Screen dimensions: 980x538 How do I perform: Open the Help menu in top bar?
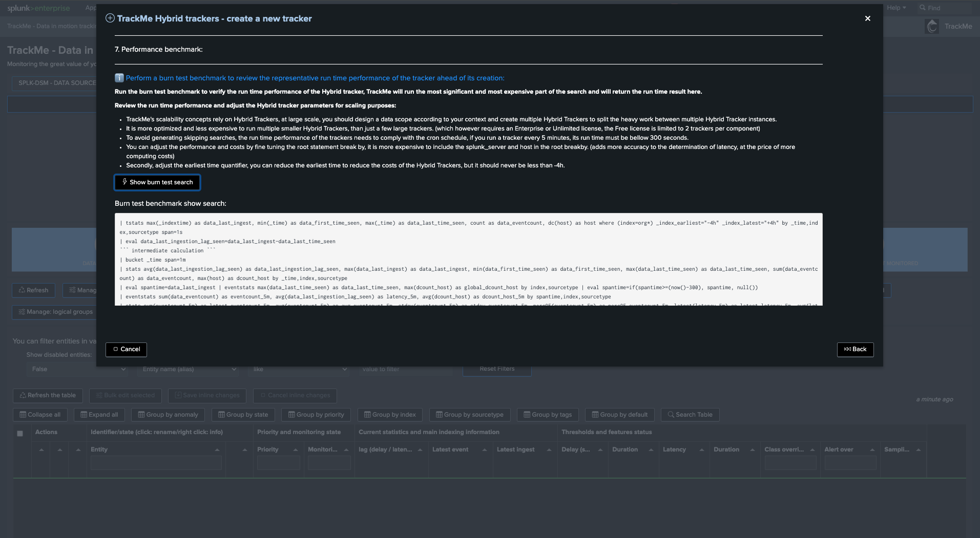pyautogui.click(x=896, y=8)
